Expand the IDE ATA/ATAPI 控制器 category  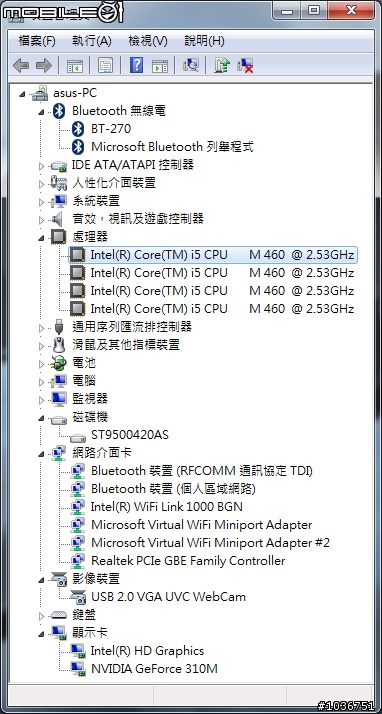pos(41,166)
